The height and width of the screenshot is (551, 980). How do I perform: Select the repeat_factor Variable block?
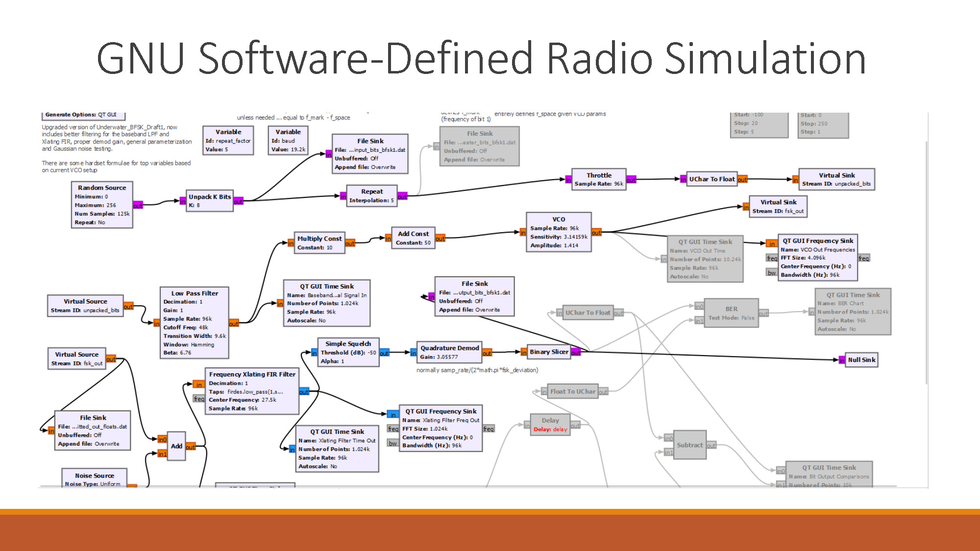(228, 141)
